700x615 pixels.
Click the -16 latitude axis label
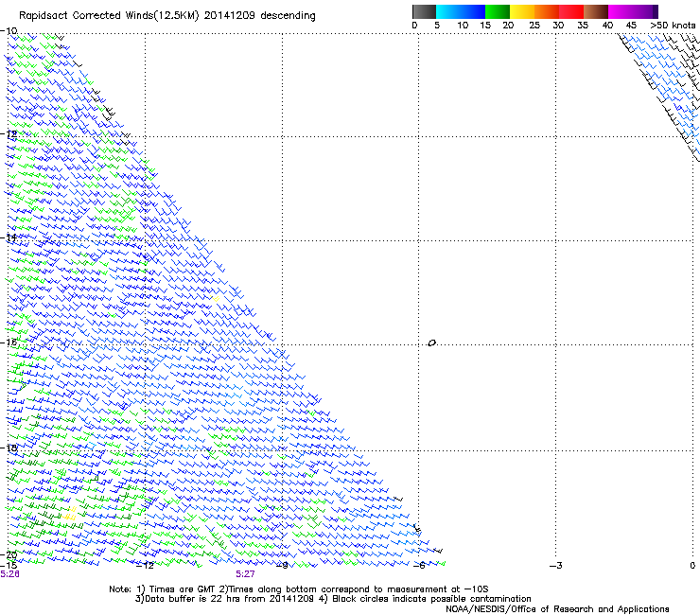[x=9, y=343]
